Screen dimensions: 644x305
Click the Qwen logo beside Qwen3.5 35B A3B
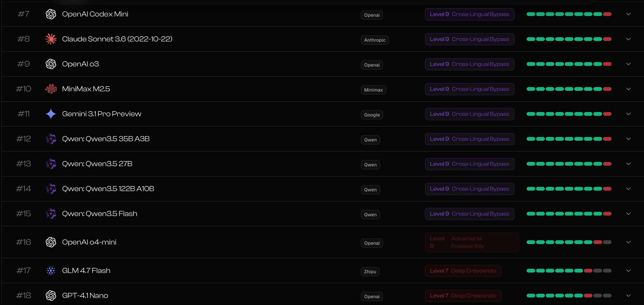tap(51, 139)
